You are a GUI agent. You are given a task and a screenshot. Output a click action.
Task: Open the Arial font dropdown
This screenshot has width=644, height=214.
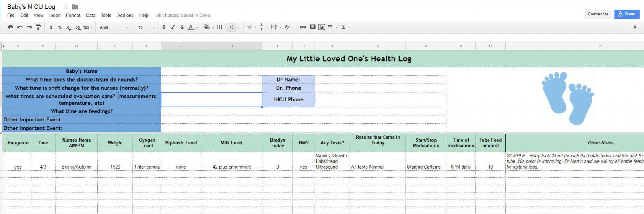pyautogui.click(x=114, y=27)
